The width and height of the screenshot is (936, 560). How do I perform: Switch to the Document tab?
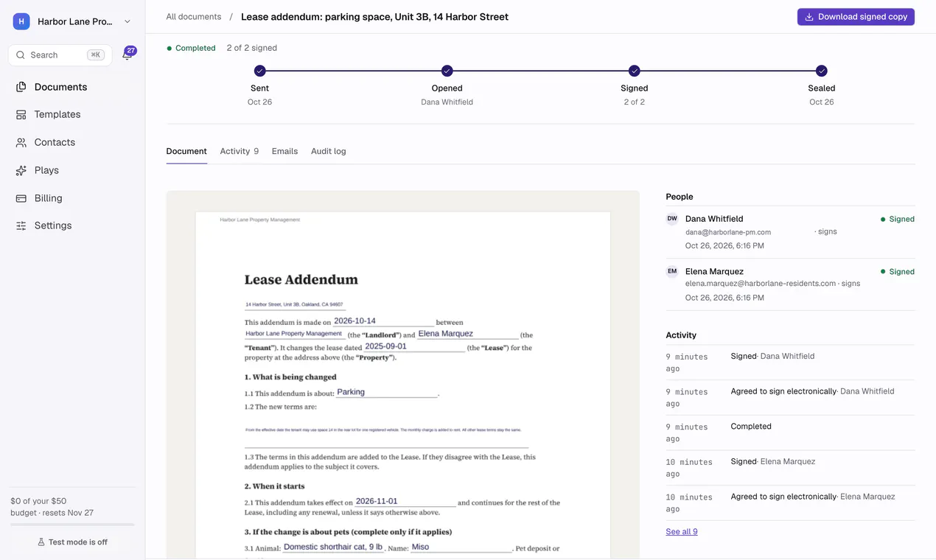tap(186, 151)
